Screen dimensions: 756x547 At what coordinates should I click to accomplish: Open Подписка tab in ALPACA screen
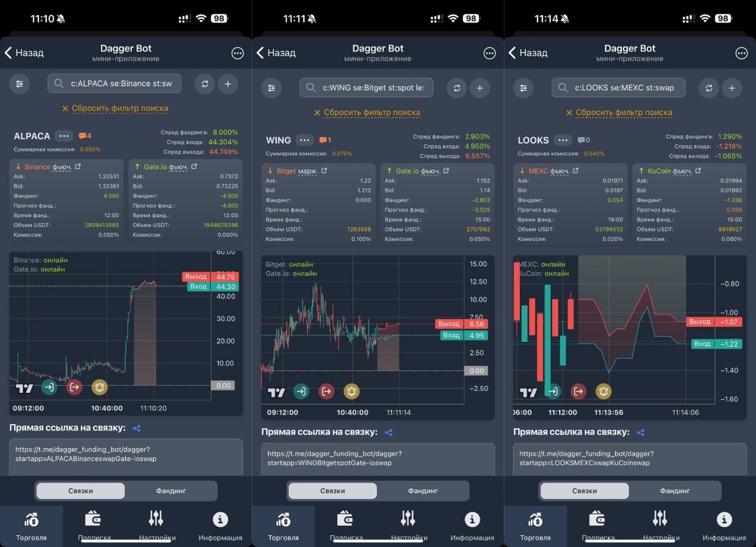tap(94, 526)
